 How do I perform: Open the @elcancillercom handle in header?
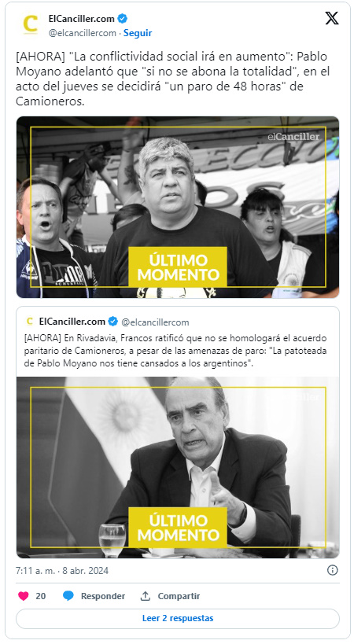tap(82, 33)
